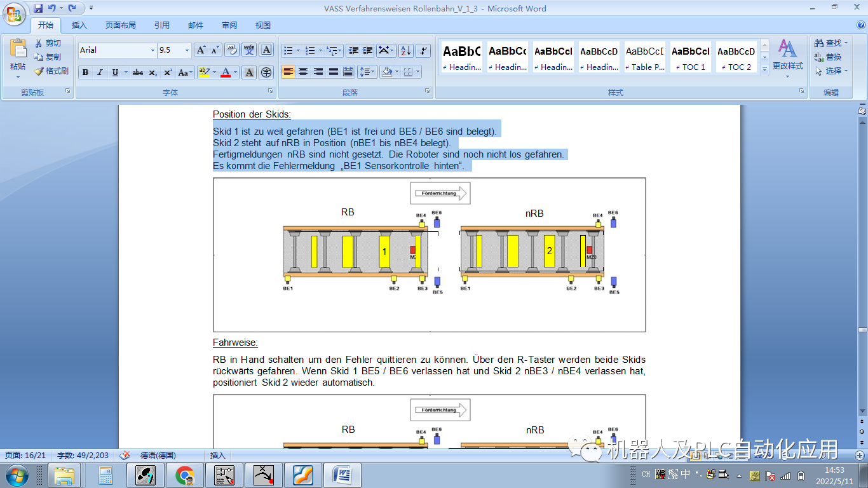Image resolution: width=868 pixels, height=488 pixels.
Task: Sort text with the A-Z sort icon
Action: click(406, 51)
